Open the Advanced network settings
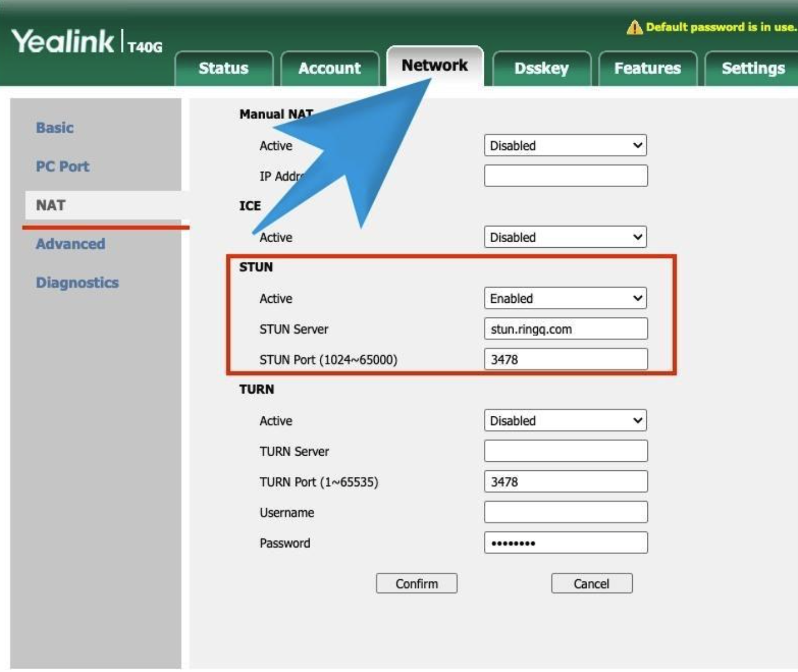 tap(70, 244)
